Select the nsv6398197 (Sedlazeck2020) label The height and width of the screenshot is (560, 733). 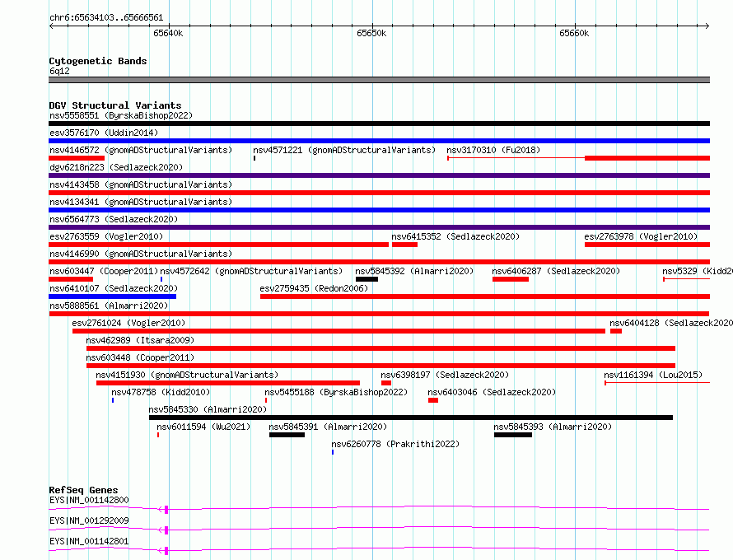coord(445,375)
